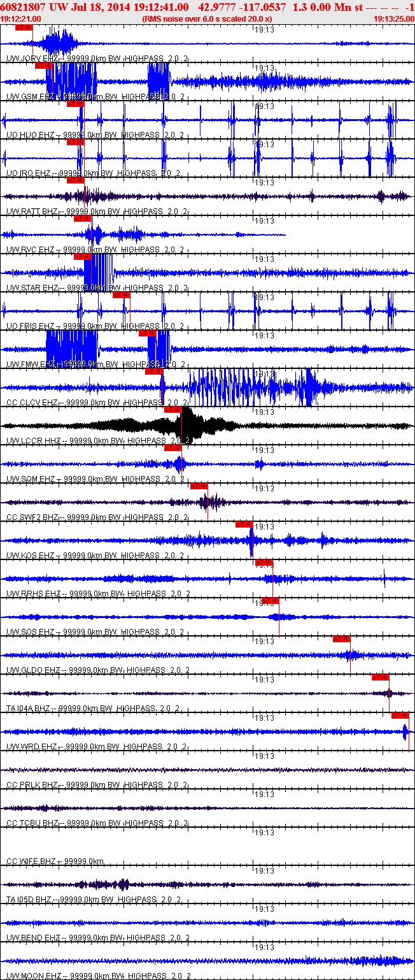Screen dimensions: 415x980
Task: Select the UW.MOON EHZ station label
Action: 34,976
